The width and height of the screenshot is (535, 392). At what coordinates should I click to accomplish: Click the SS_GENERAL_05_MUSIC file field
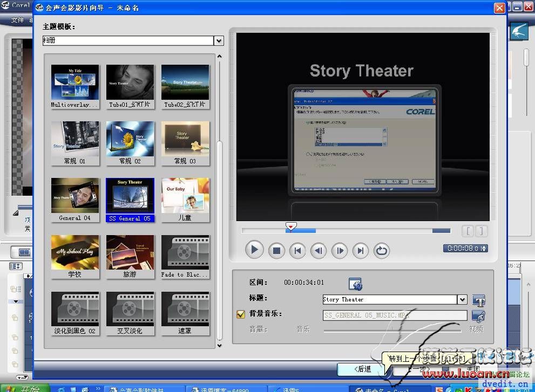(395, 315)
